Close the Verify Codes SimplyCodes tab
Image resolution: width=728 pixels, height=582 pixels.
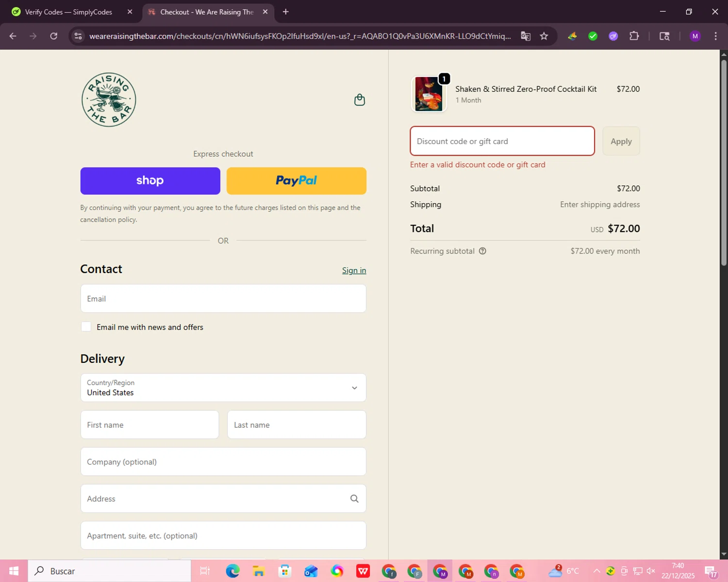[130, 12]
